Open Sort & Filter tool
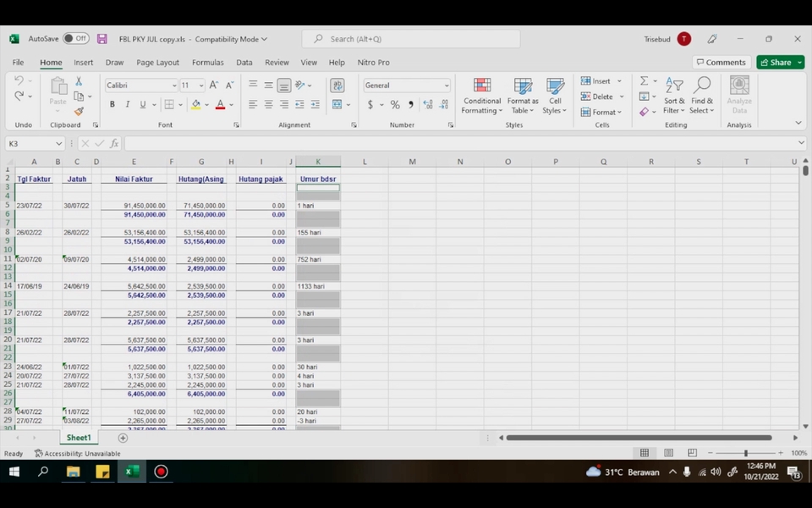 pos(674,96)
